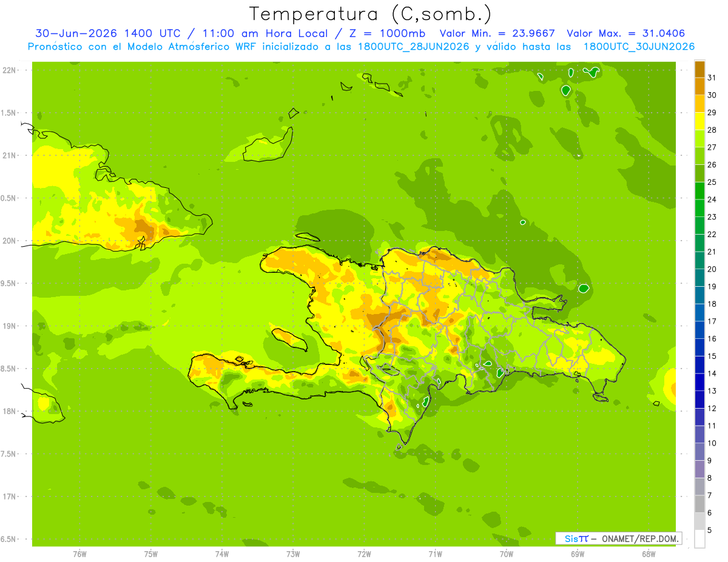Click the 71W longitude axis label
The image size is (728, 562).
435,554
